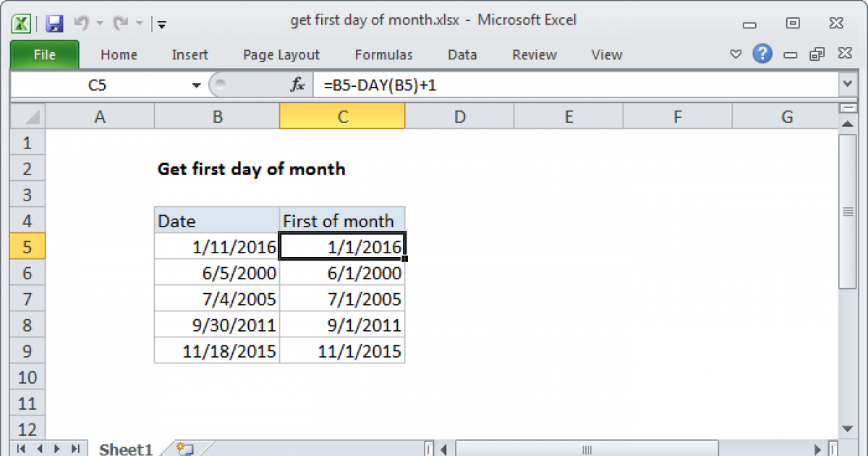Select cell B9 containing 11/18/2015
868x456 pixels.
[x=217, y=352]
